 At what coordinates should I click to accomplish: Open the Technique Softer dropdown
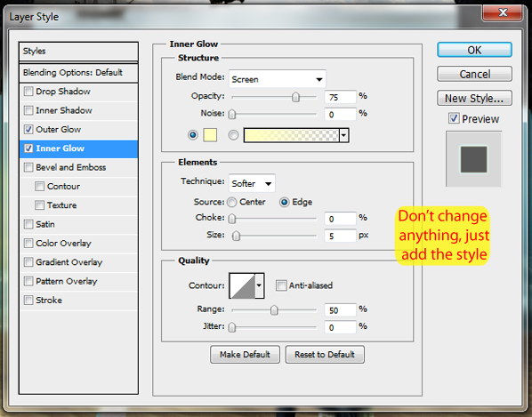tap(252, 183)
